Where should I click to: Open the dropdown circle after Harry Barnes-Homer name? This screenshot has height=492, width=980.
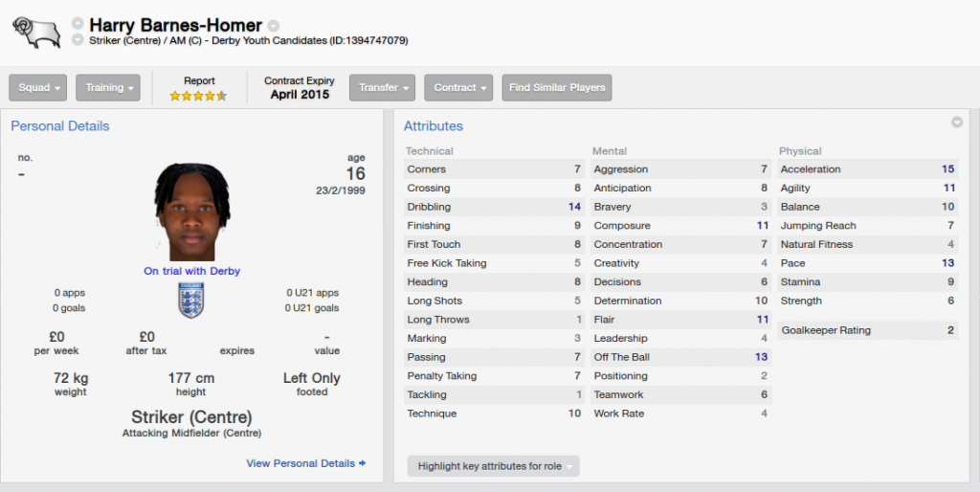point(273,26)
